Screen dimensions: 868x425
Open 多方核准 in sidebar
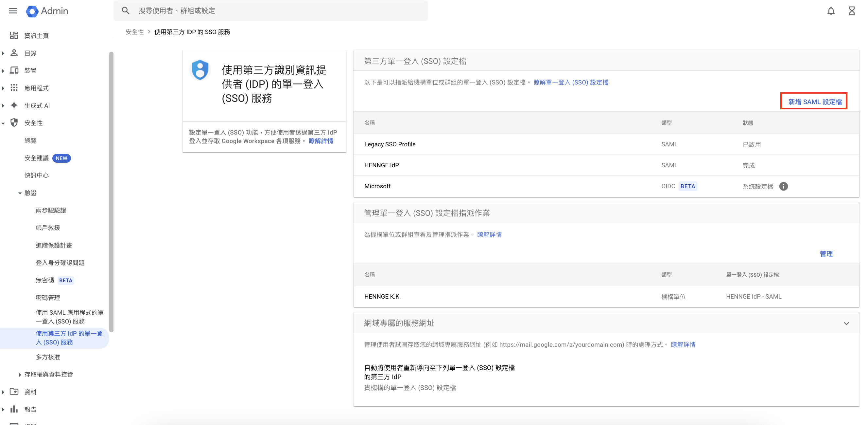pyautogui.click(x=48, y=357)
